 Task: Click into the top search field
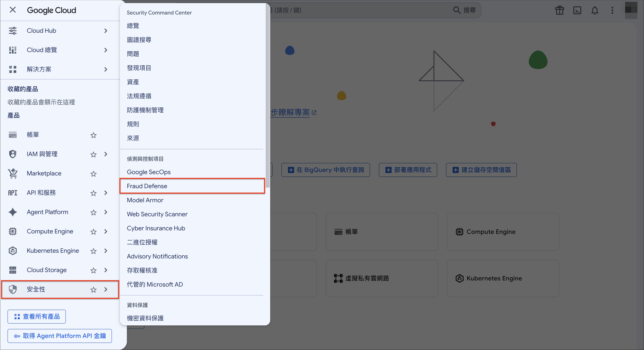tap(360, 10)
